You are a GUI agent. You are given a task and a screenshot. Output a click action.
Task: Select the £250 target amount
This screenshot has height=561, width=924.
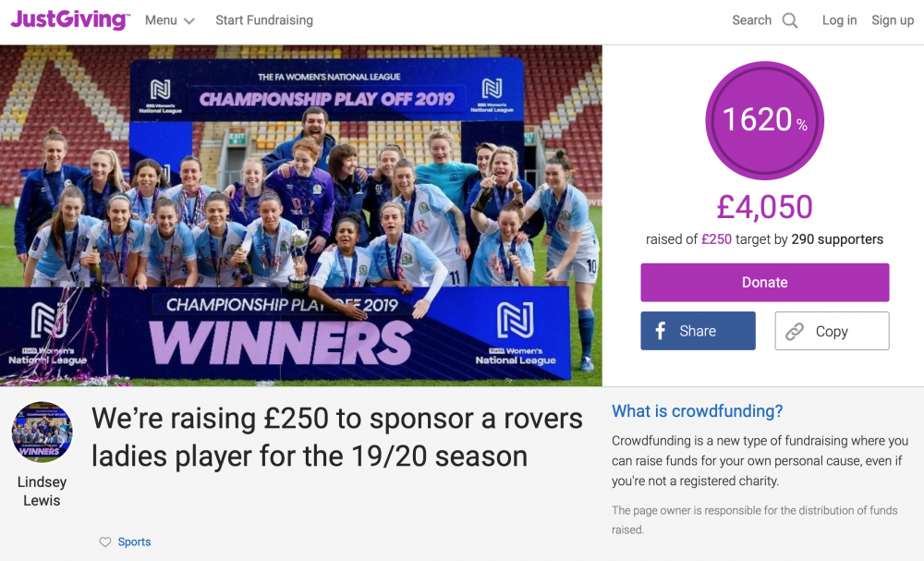click(x=716, y=239)
